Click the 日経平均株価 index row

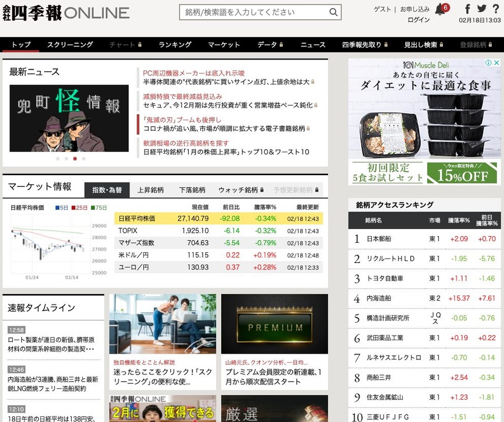tap(218, 219)
